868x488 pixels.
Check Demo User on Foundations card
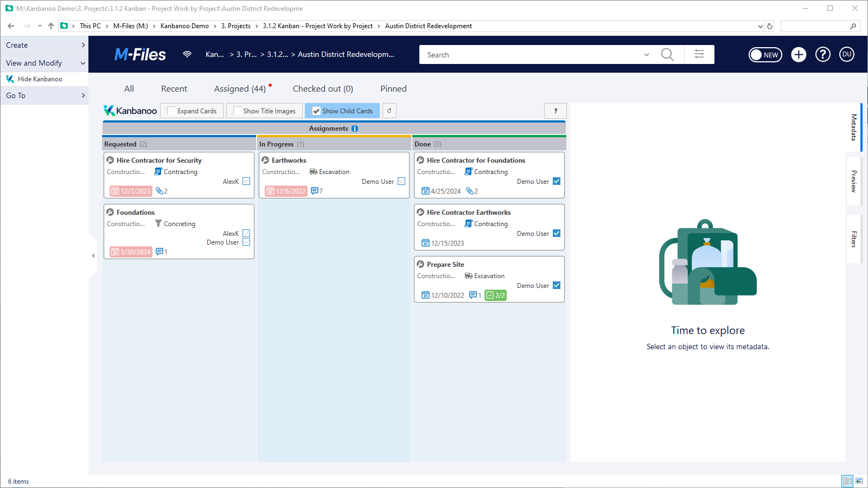(x=246, y=242)
